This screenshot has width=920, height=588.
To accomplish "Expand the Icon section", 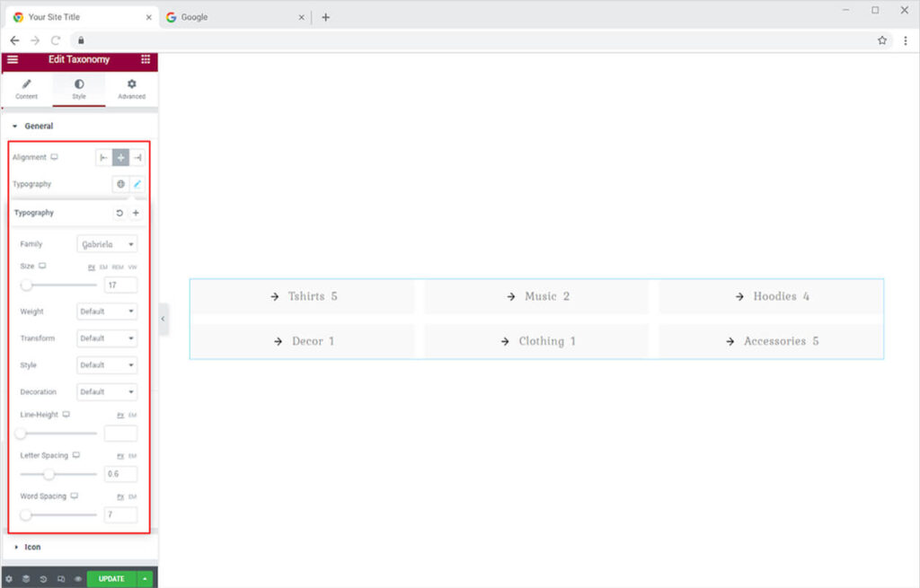I will pos(32,547).
